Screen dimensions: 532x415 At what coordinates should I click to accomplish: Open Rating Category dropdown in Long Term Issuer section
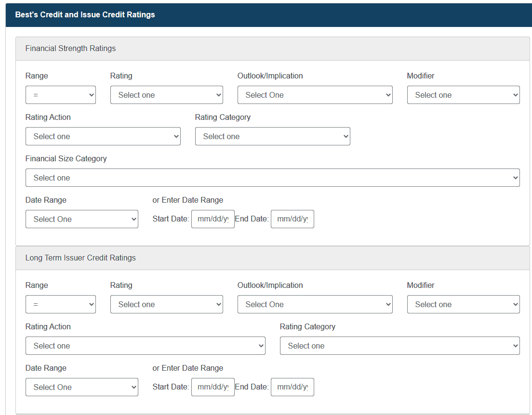click(x=399, y=346)
